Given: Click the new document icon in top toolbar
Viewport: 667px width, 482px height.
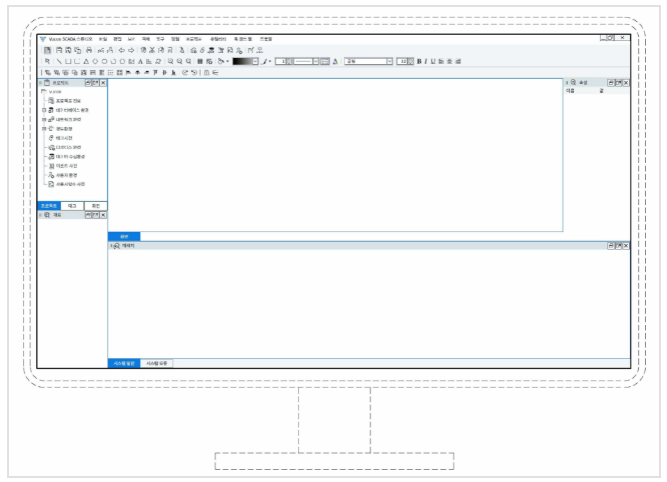Looking at the screenshot, I should 46,49.
